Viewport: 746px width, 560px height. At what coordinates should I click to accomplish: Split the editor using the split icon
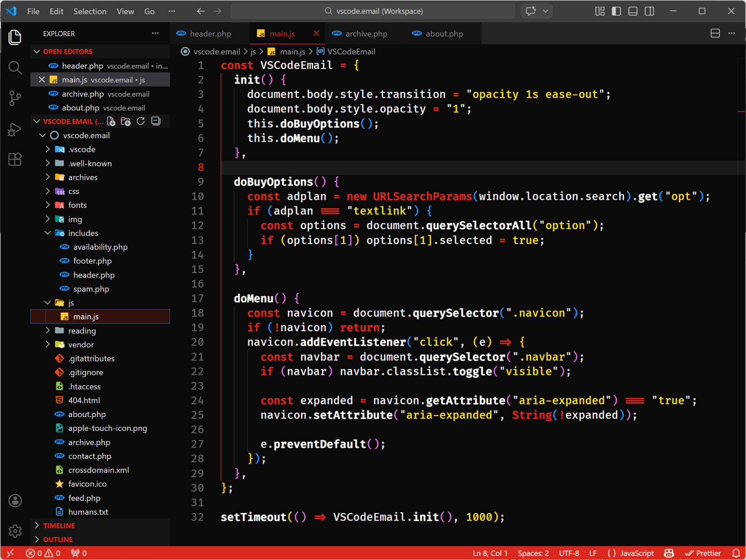click(715, 33)
